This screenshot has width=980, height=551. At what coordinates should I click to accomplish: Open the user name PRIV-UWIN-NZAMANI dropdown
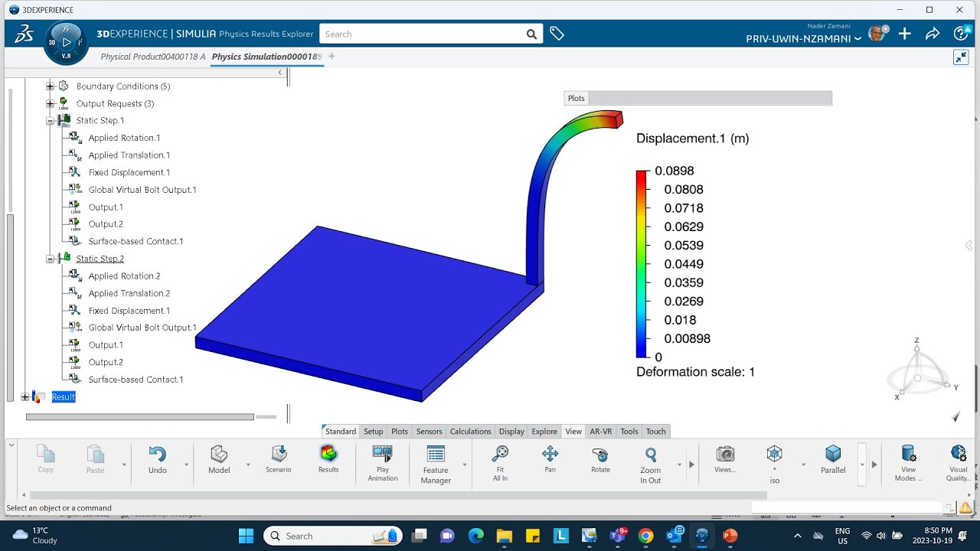803,38
